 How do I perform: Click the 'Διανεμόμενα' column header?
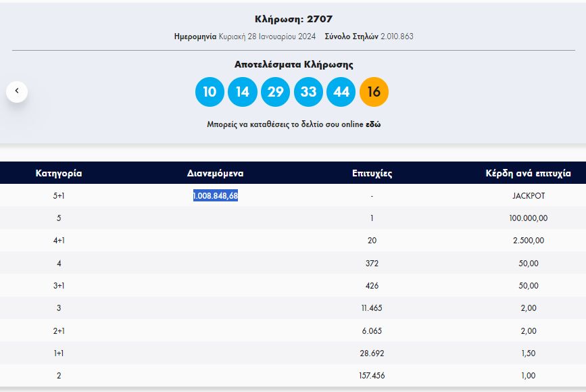tap(215, 173)
